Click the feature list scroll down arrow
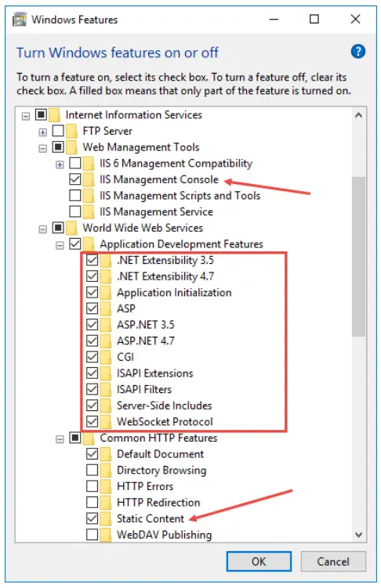381x588 pixels. click(358, 535)
